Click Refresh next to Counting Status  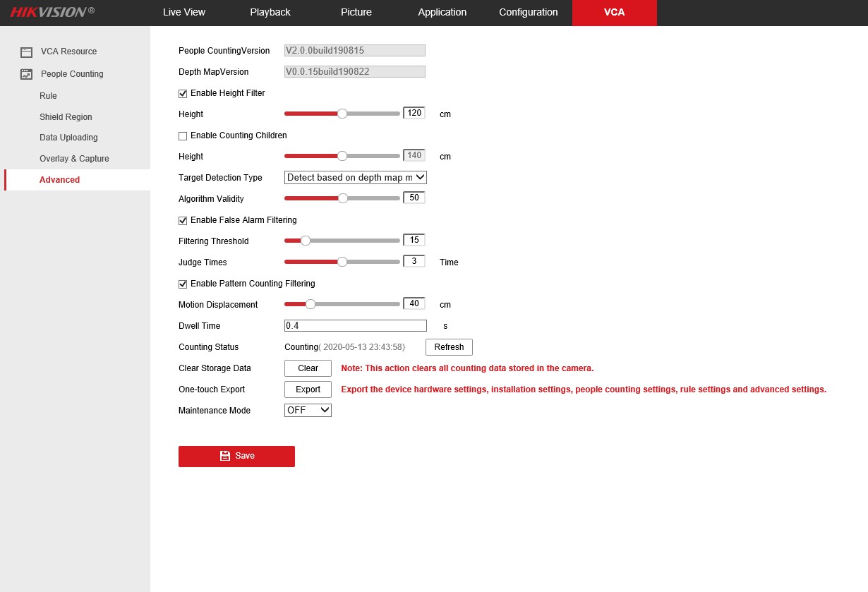(449, 347)
